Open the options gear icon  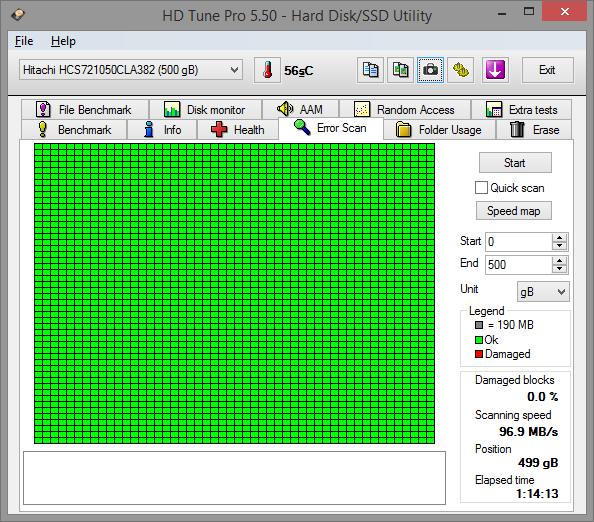[x=460, y=70]
